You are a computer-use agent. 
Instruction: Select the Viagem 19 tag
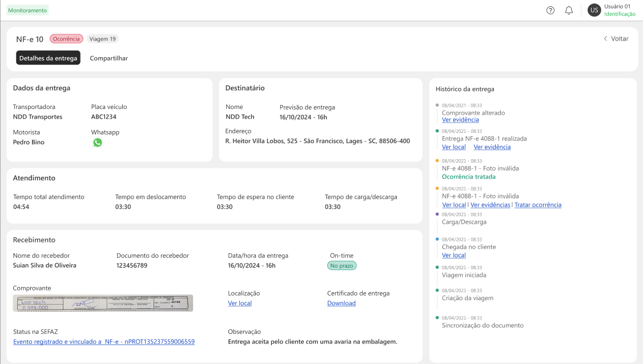(103, 39)
